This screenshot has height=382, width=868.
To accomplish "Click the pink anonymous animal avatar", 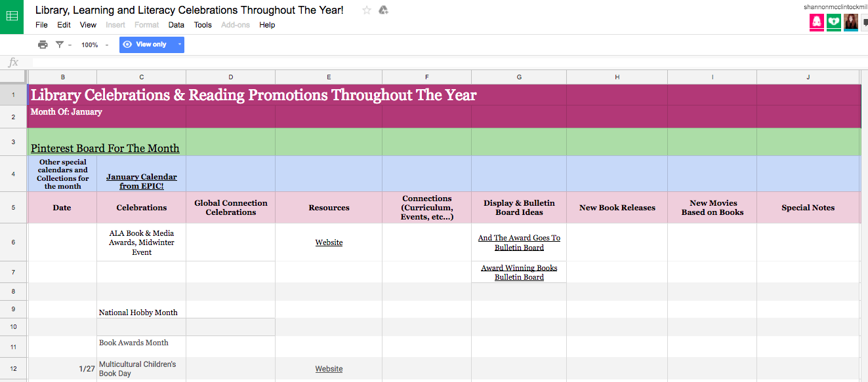I will coord(817,22).
